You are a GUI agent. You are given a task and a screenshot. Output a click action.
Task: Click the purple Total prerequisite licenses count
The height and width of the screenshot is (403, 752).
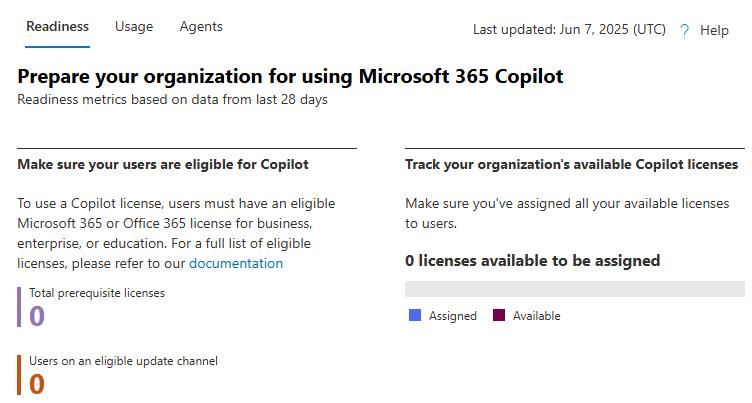pyautogui.click(x=37, y=316)
